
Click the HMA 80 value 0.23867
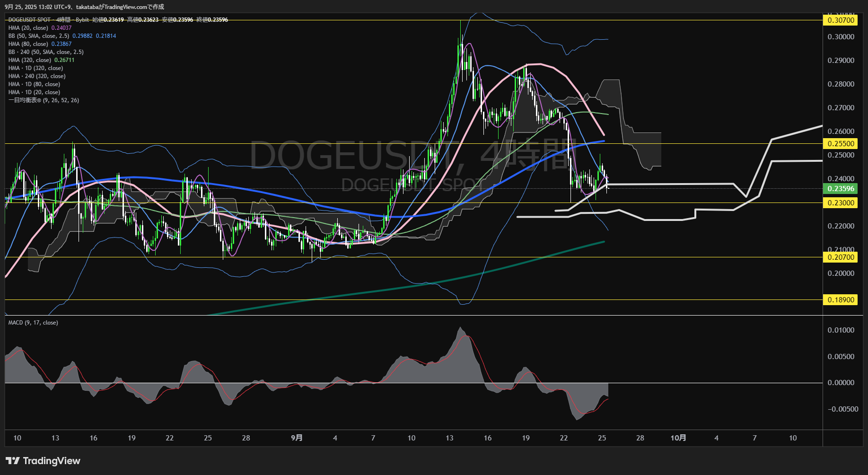pos(61,44)
